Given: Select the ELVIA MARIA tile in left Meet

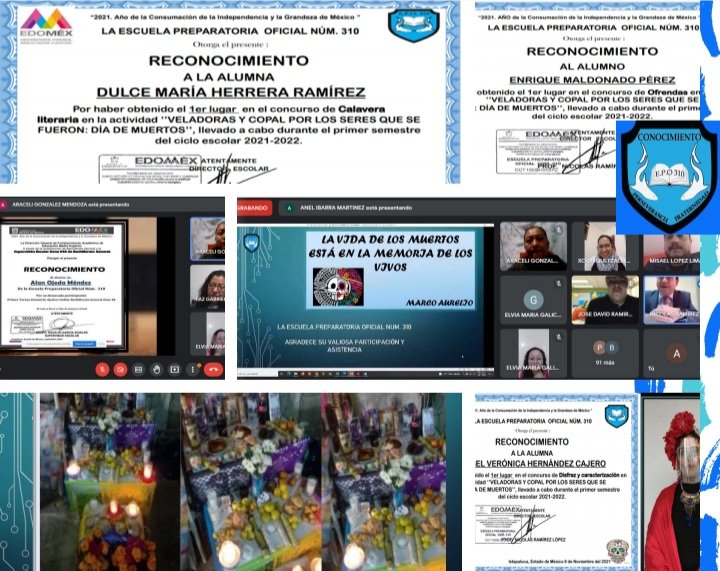Looking at the screenshot, I should coord(208,334).
